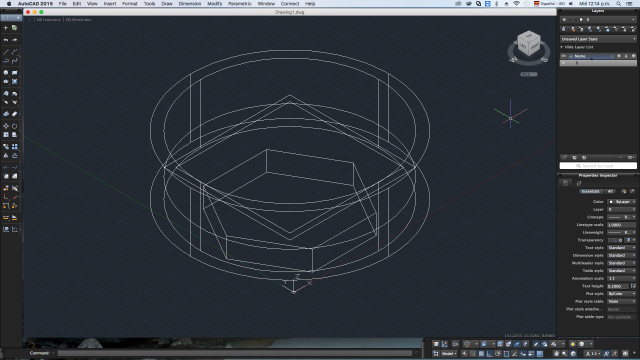Click the Pan hand icon in status bar
Viewport: 640px width, 360px height.
pos(556,353)
